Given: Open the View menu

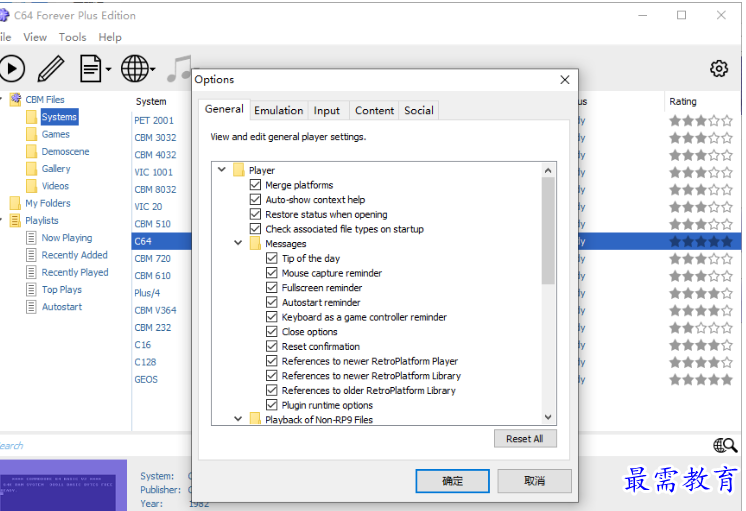Looking at the screenshot, I should (x=35, y=37).
